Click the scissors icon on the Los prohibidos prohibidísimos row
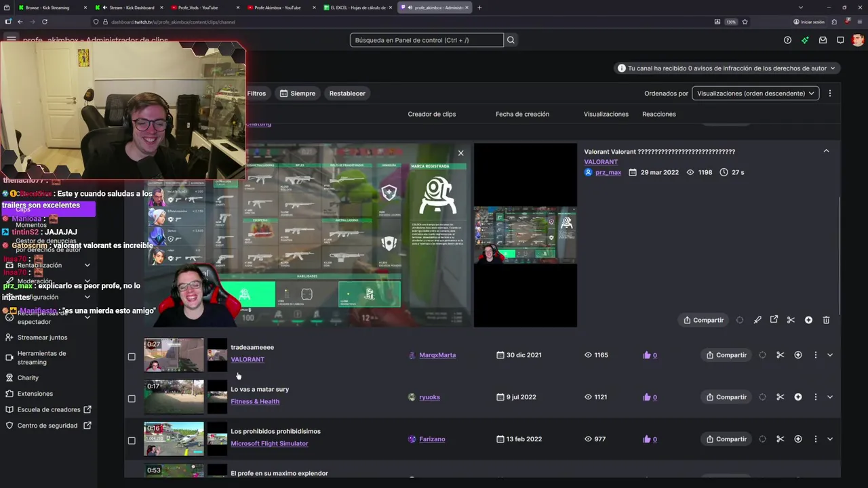The height and width of the screenshot is (488, 868). [780, 439]
